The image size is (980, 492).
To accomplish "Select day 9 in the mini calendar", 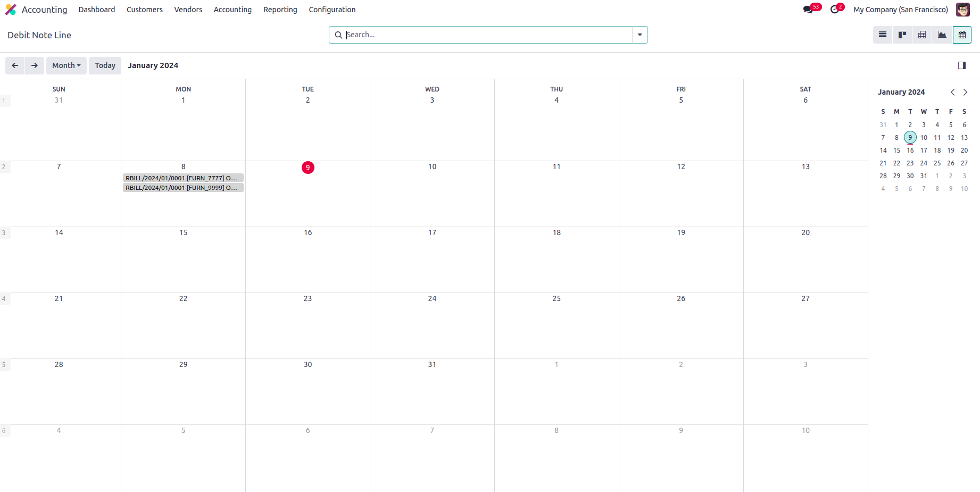I will point(910,137).
